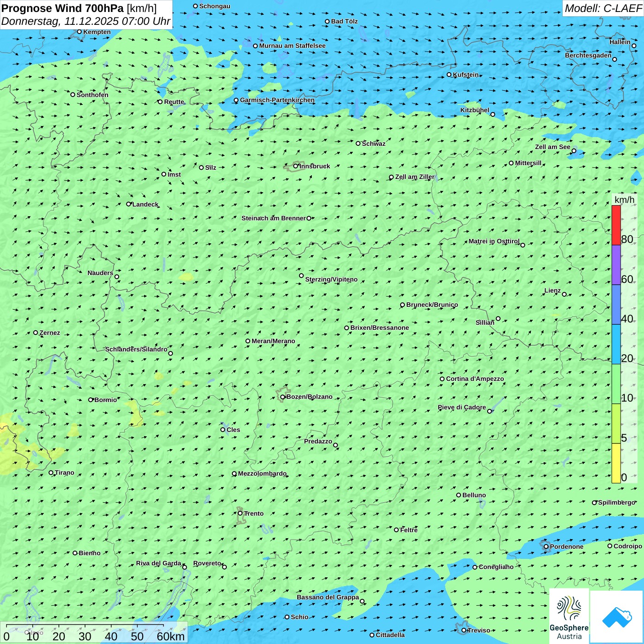Click the Landeck location marker

[x=129, y=204]
